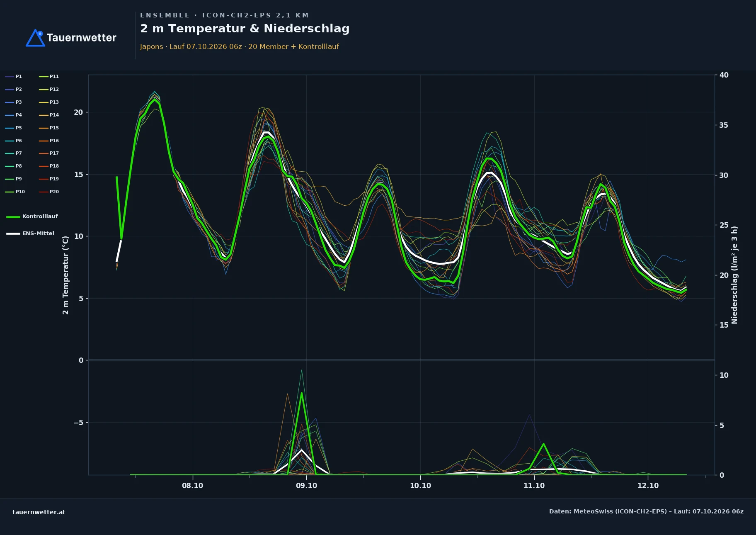The image size is (756, 535).
Task: Click the Japons run info subtitle
Action: click(x=240, y=46)
